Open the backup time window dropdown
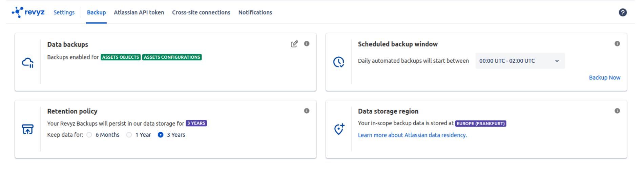Image resolution: width=644 pixels, height=187 pixels. pyautogui.click(x=520, y=61)
